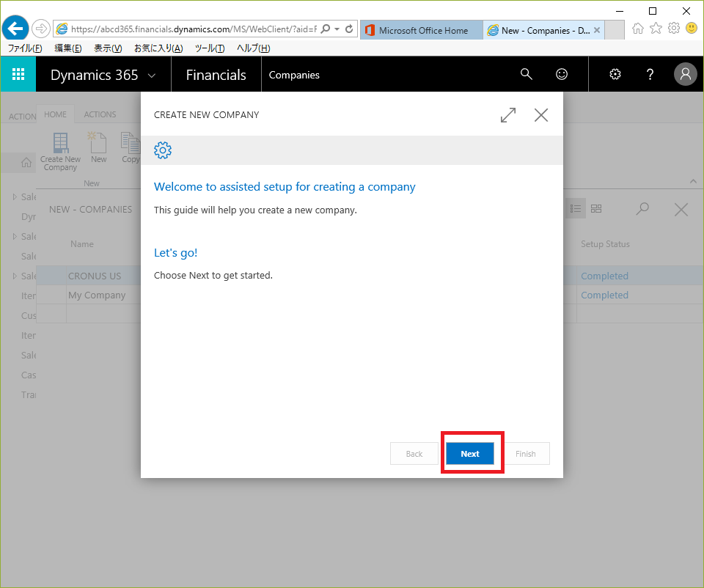Click the browser Home icon
This screenshot has width=704, height=588.
(637, 29)
